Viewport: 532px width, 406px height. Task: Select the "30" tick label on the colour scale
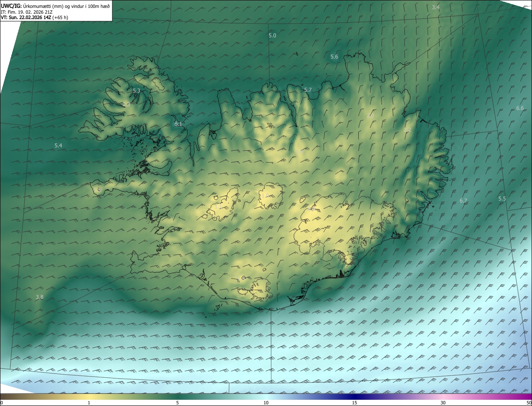point(443,403)
